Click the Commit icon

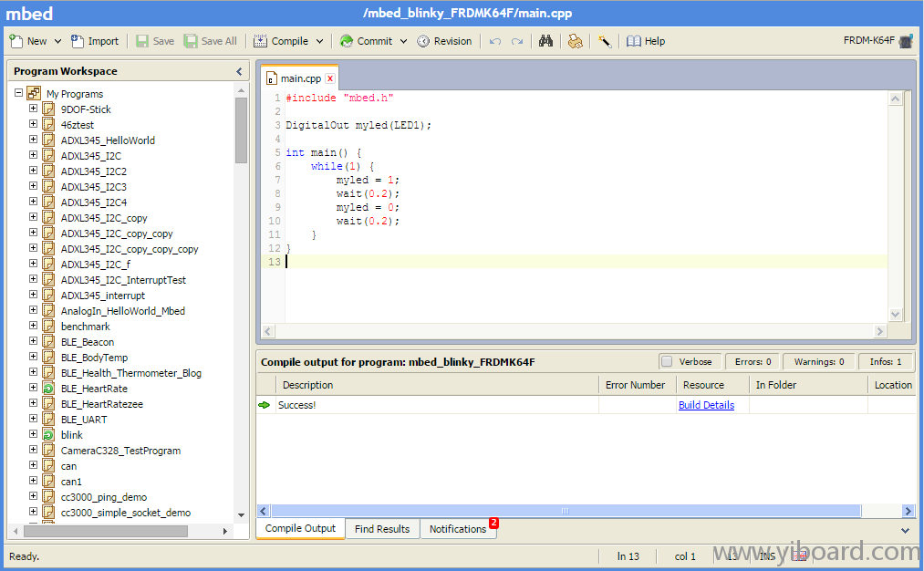coord(347,41)
